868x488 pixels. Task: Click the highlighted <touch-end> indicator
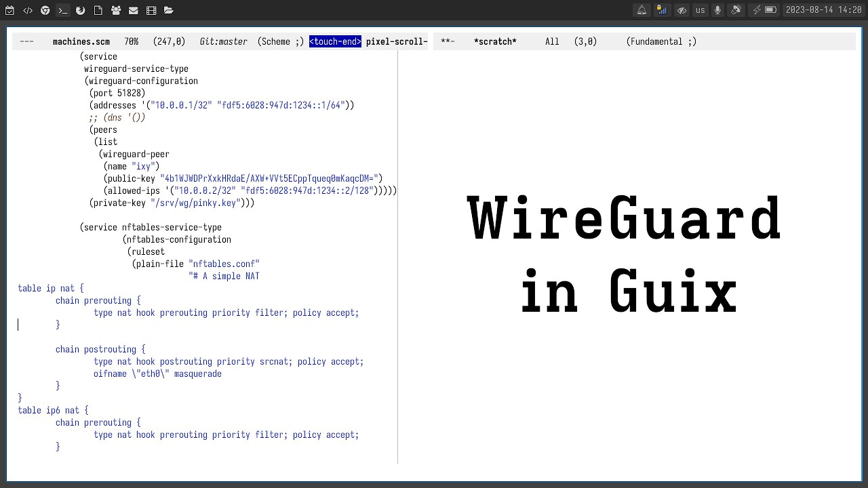(x=335, y=41)
